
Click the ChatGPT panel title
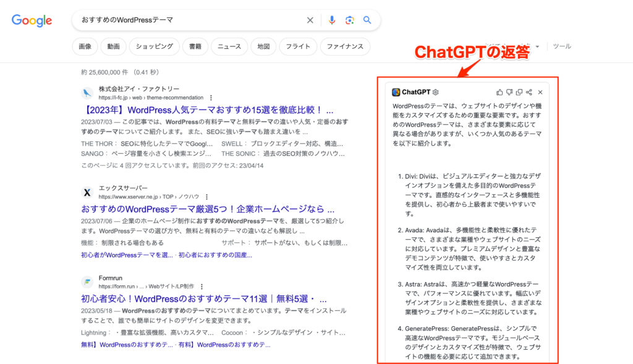tap(416, 93)
